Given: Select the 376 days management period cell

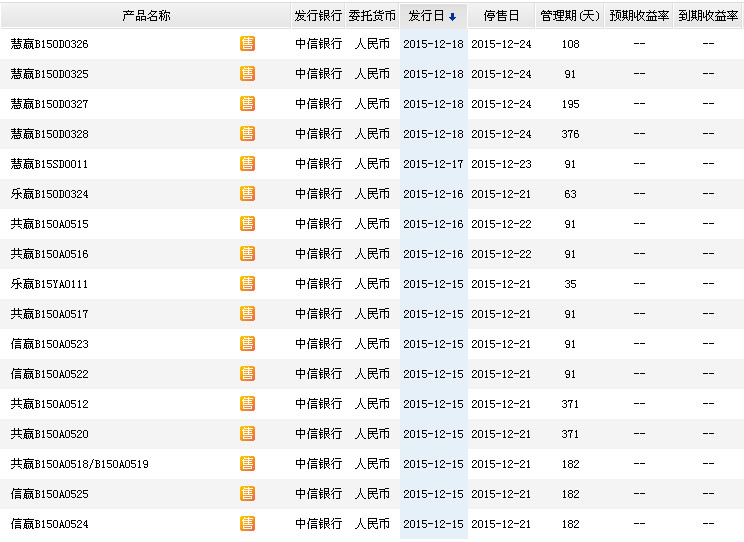Looking at the screenshot, I should [x=570, y=134].
